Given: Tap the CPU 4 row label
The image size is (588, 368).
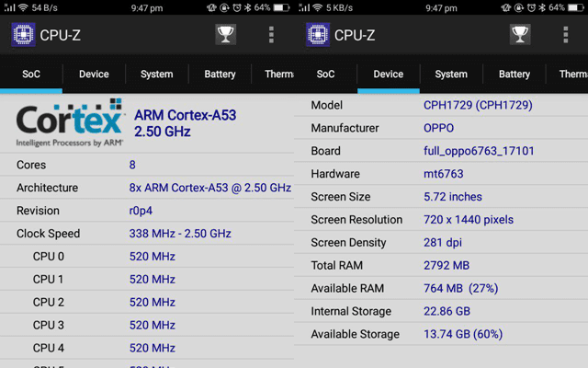Looking at the screenshot, I should coord(49,348).
